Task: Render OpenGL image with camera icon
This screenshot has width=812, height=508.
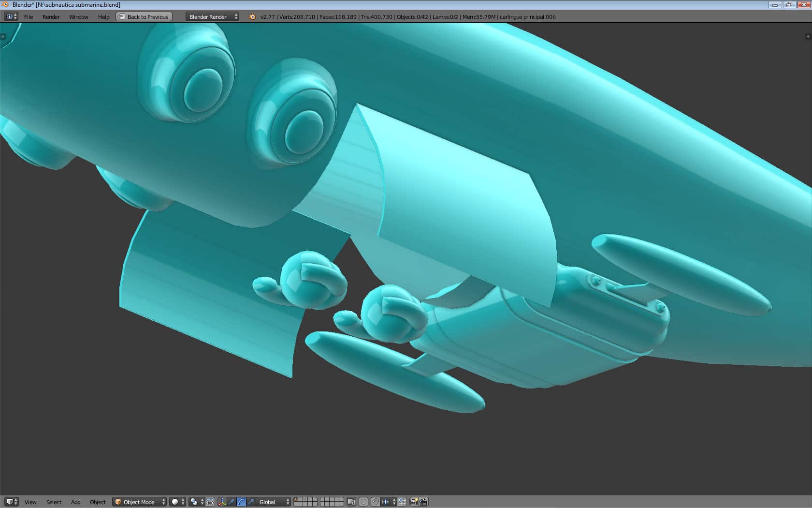Action: tap(414, 502)
